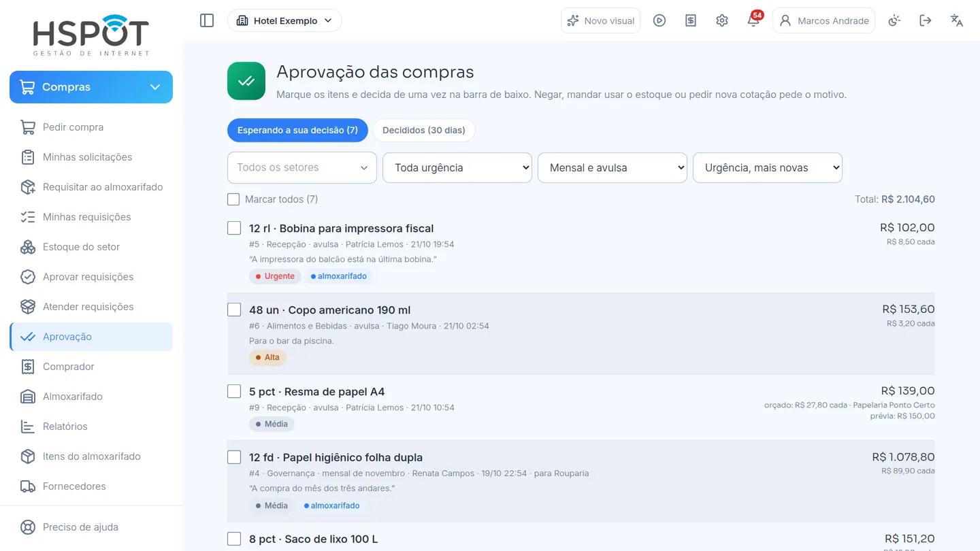This screenshot has width=980, height=551.
Task: Open Requisitar ao almoxarifado
Action: pos(91,187)
